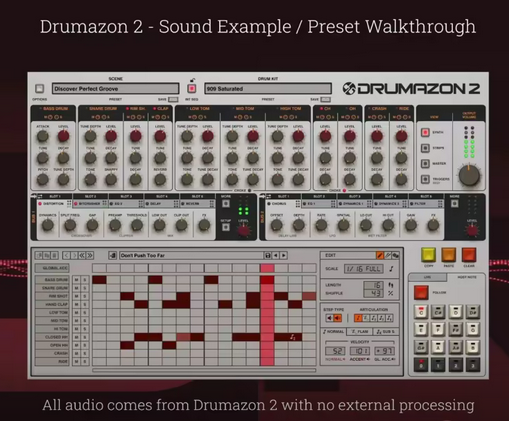Select the third edit tool in EDIT bar
The width and height of the screenshot is (509, 421).
click(396, 255)
